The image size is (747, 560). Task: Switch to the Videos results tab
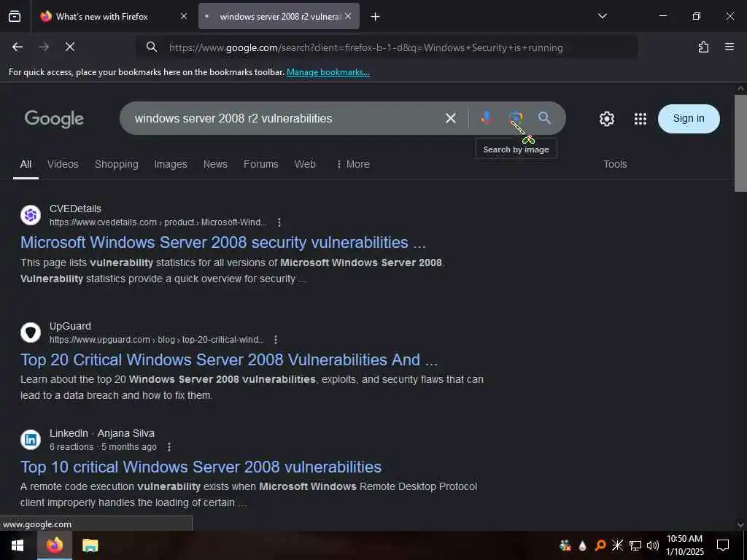[x=63, y=164]
